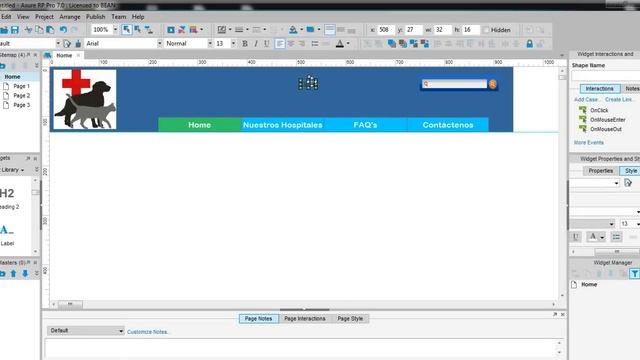This screenshot has width=640, height=360.
Task: Switch to the Interactions tab
Action: (x=600, y=89)
